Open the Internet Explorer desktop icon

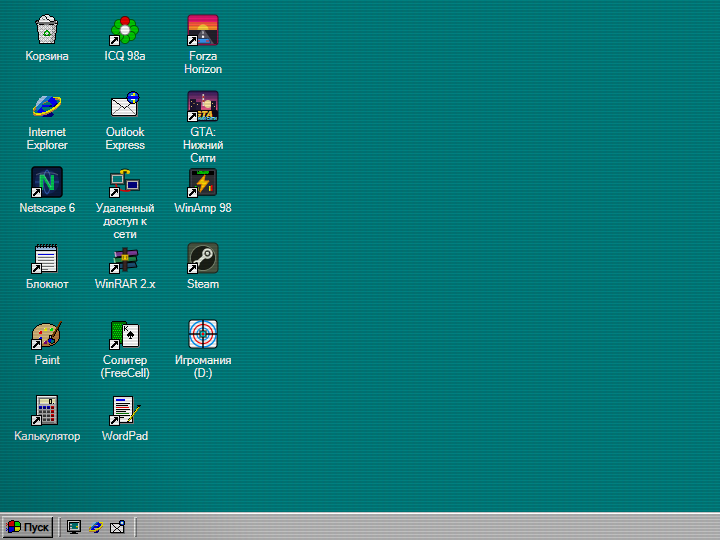(46, 106)
